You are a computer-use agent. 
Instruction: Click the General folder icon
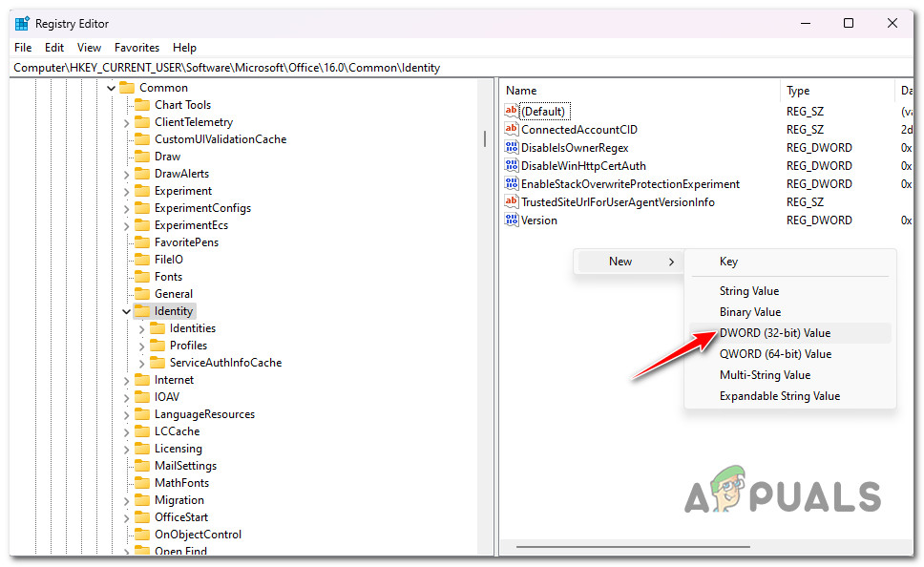pos(142,293)
